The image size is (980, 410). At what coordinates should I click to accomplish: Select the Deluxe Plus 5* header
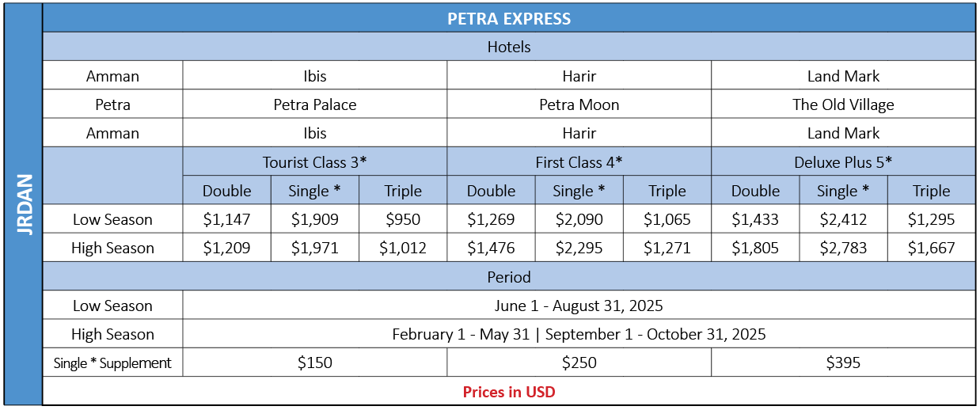coord(844,161)
